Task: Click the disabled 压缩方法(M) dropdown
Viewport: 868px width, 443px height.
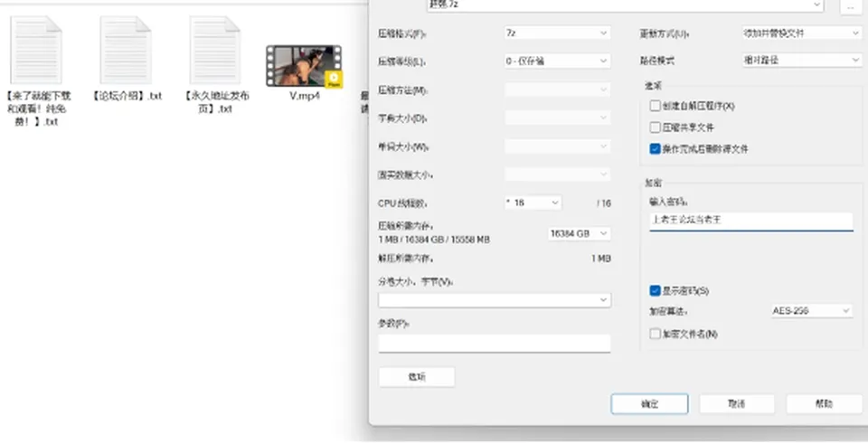Action: [x=557, y=90]
